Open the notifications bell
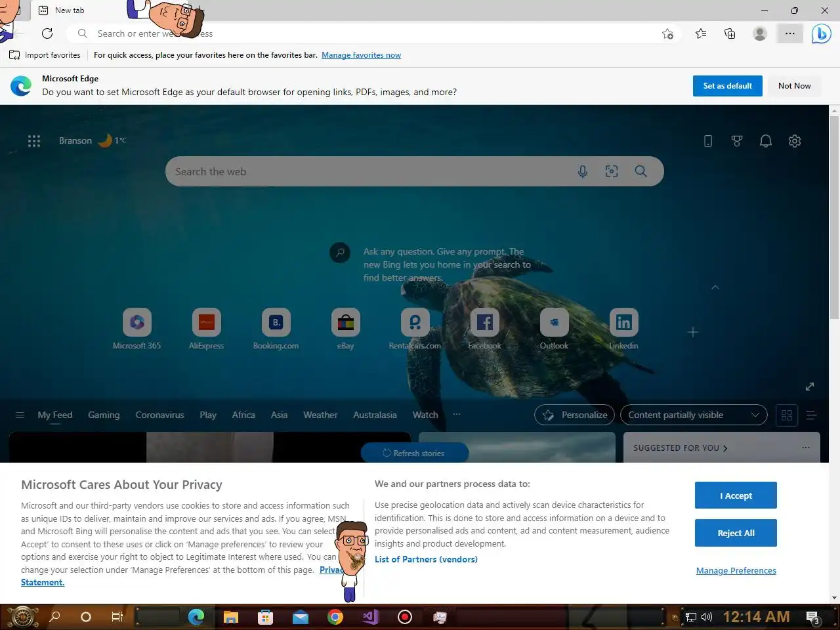Image resolution: width=840 pixels, height=630 pixels. (x=766, y=141)
